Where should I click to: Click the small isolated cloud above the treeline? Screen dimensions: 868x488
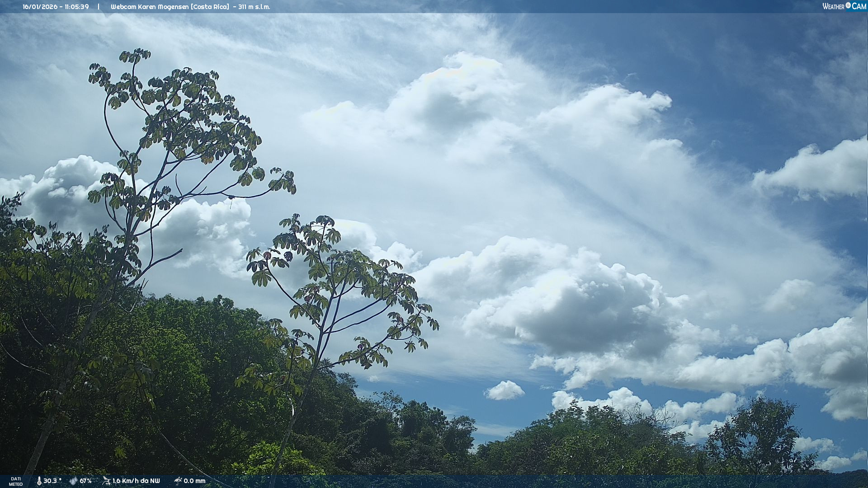pos(505,390)
